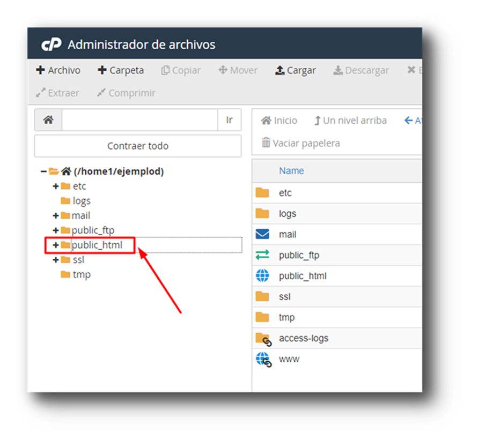
Task: Expand the etc folder tree node
Action: click(x=55, y=186)
